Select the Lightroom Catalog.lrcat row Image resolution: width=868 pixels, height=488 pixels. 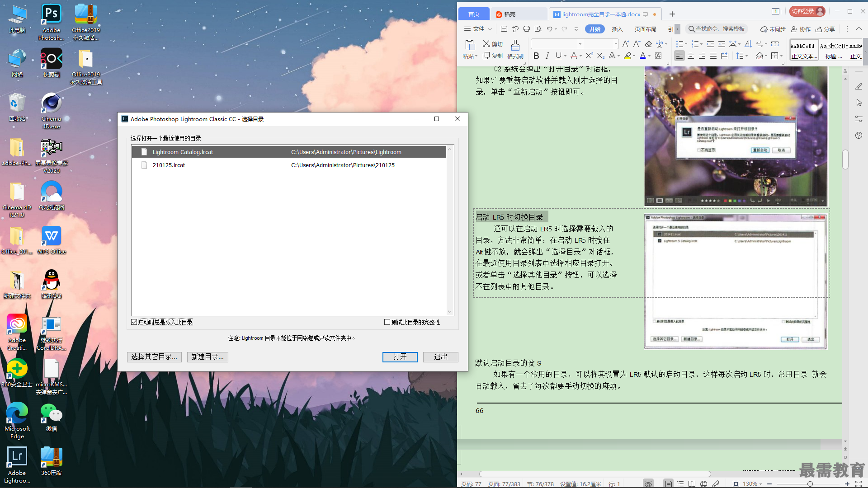pyautogui.click(x=289, y=152)
